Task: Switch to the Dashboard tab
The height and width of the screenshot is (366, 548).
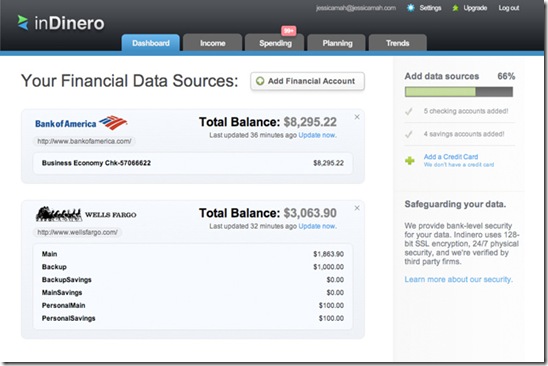Action: point(151,43)
